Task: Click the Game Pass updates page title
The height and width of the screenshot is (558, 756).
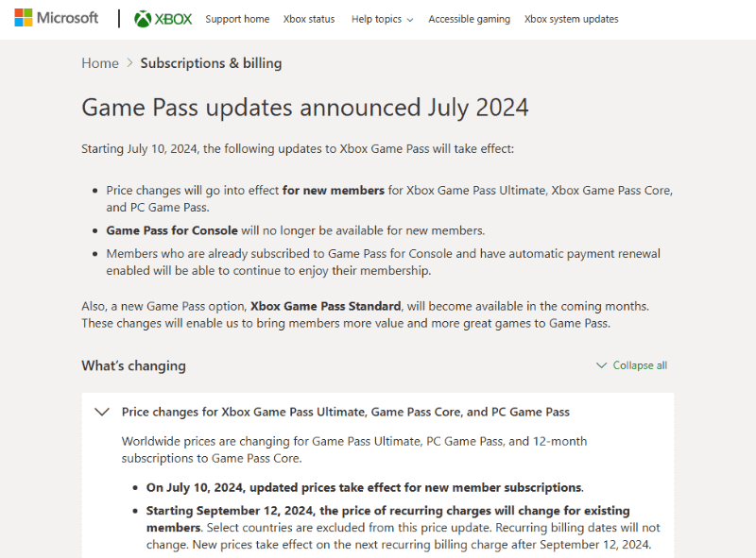Action: tap(305, 107)
